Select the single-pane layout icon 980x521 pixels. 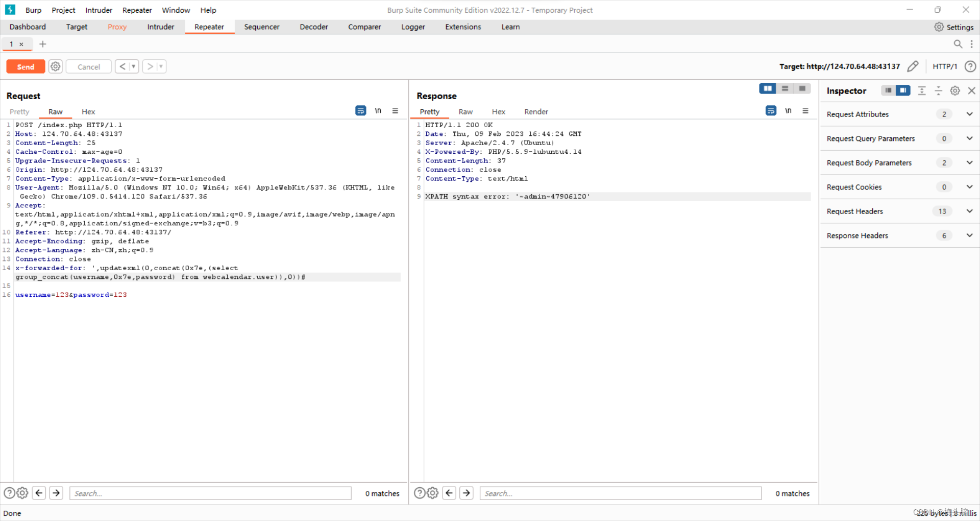click(x=803, y=88)
